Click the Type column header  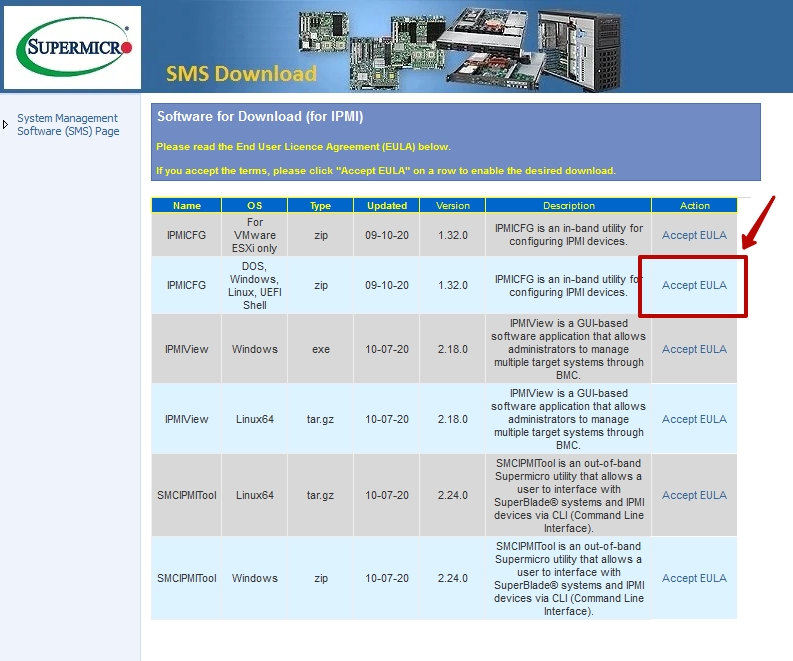tap(320, 205)
